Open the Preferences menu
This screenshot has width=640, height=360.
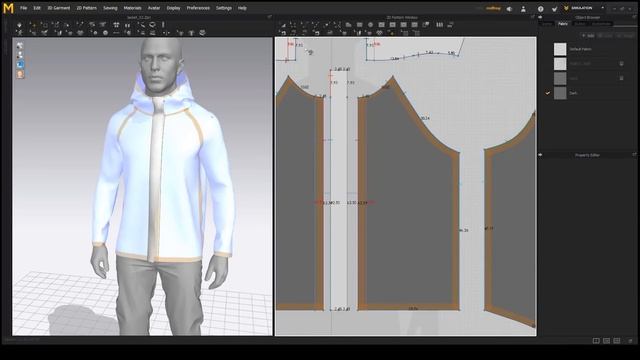tap(198, 8)
